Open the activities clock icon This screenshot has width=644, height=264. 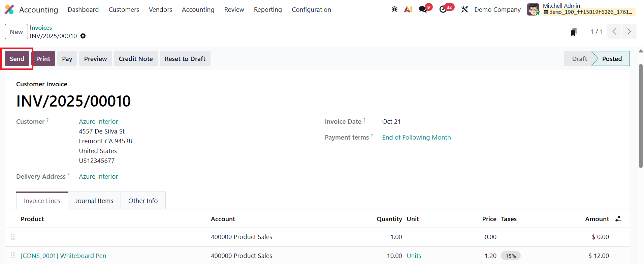[x=443, y=9]
